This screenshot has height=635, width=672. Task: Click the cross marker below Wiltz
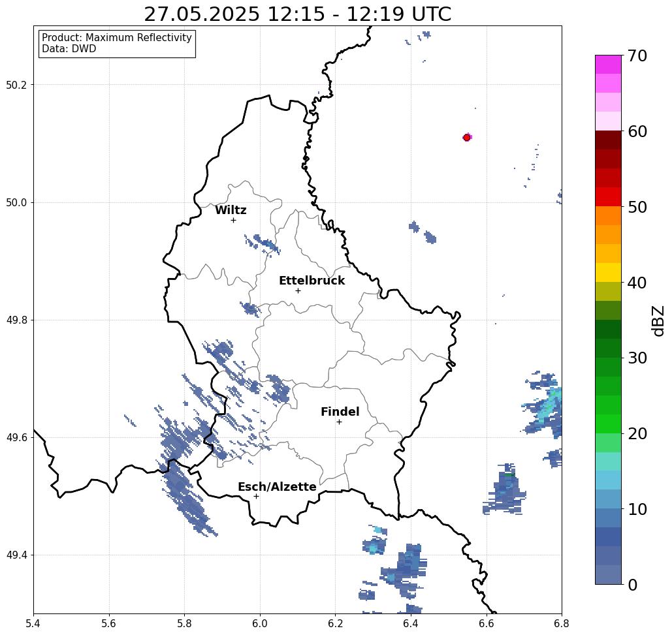click(x=234, y=221)
